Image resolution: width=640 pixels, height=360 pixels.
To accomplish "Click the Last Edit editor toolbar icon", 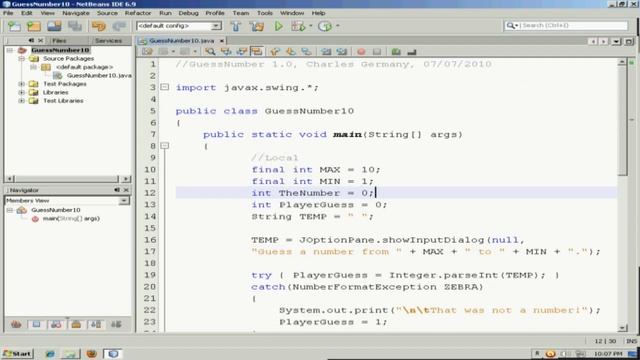I will pos(147,52).
